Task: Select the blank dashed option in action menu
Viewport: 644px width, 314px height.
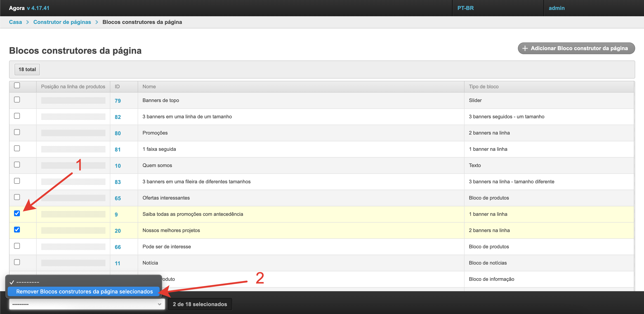Action: (28, 282)
